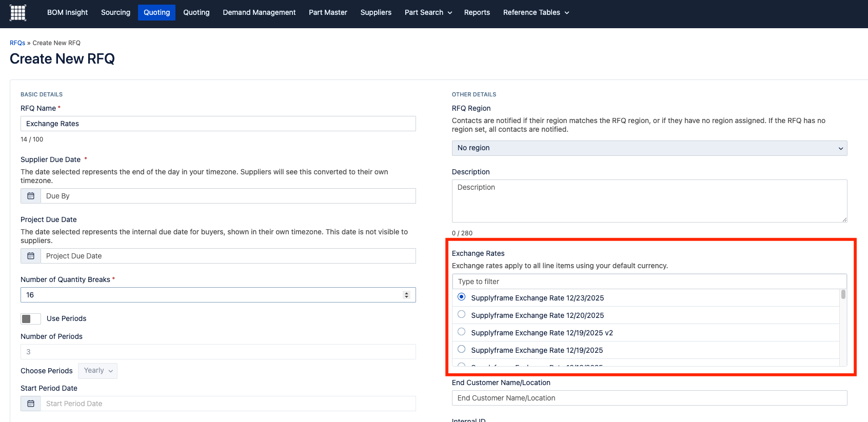Expand the RFQ Region dropdown

[649, 148]
